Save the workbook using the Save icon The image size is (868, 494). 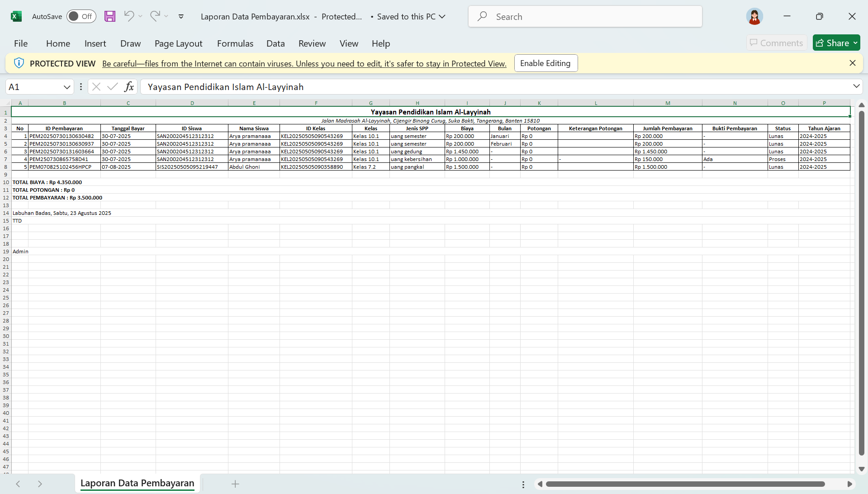click(x=109, y=16)
